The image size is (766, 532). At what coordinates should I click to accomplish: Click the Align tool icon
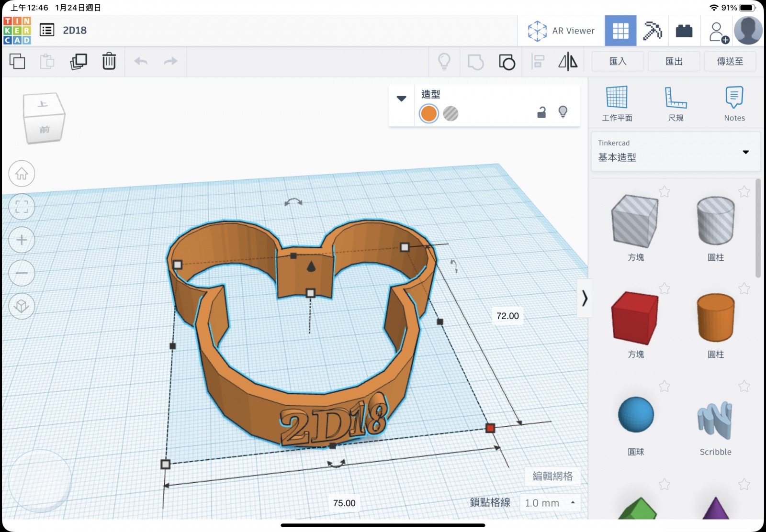tap(538, 61)
